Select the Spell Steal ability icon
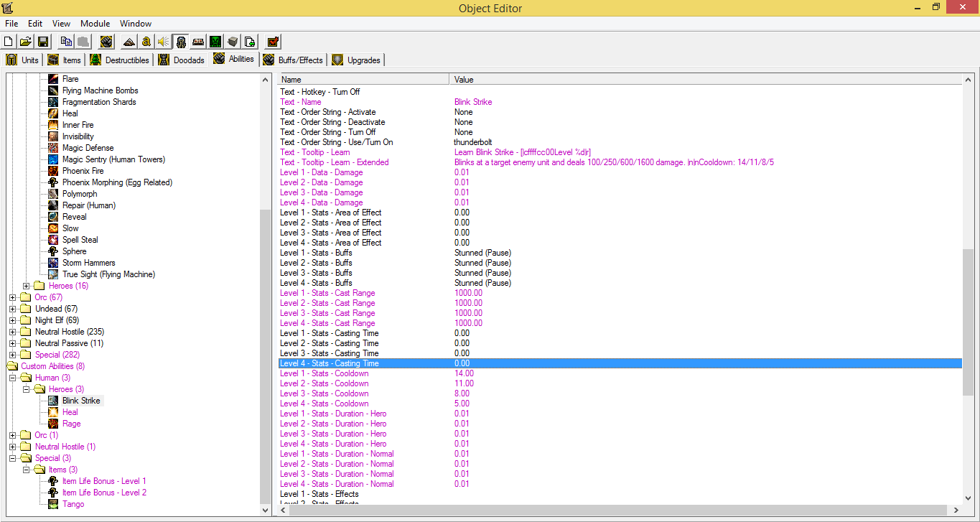980x522 pixels. click(x=53, y=240)
